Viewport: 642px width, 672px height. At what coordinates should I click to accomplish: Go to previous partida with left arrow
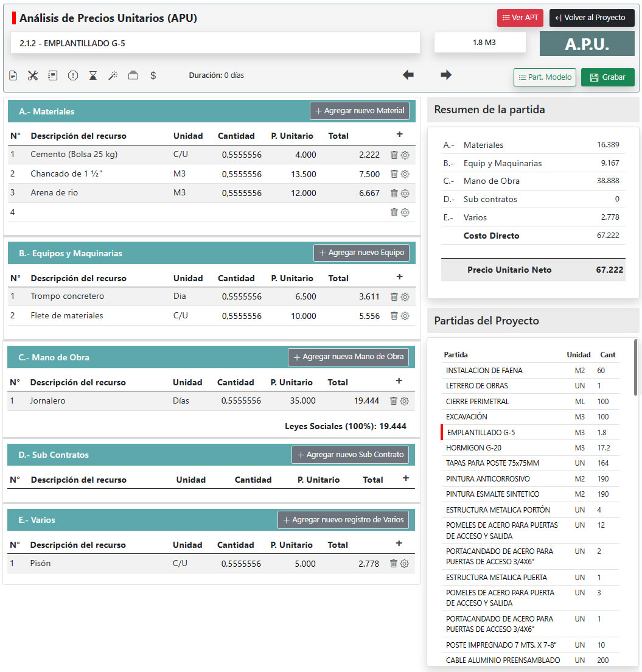408,75
